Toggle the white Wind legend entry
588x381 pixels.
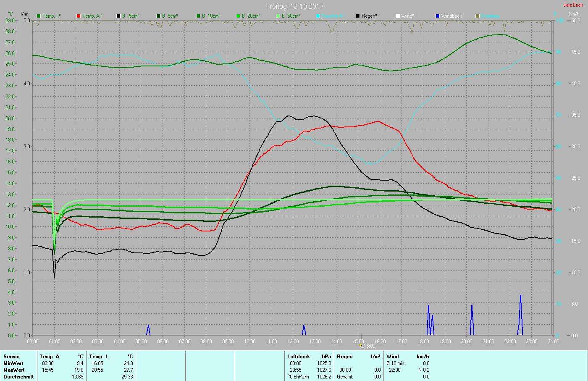tap(398, 16)
